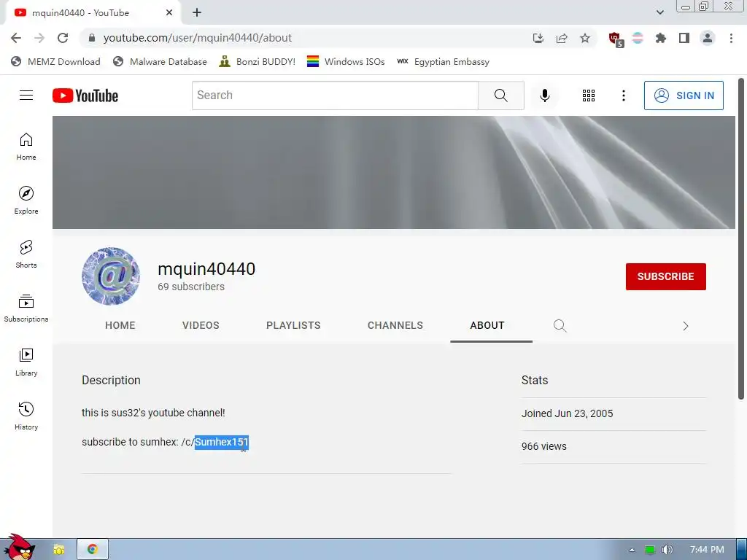747x560 pixels.
Task: Show hidden tray icons arrow
Action: 632,550
